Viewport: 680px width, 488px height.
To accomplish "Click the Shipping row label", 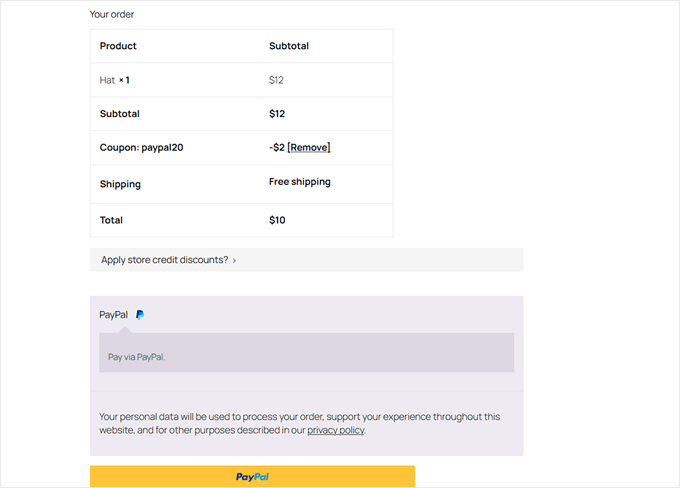I will point(120,184).
